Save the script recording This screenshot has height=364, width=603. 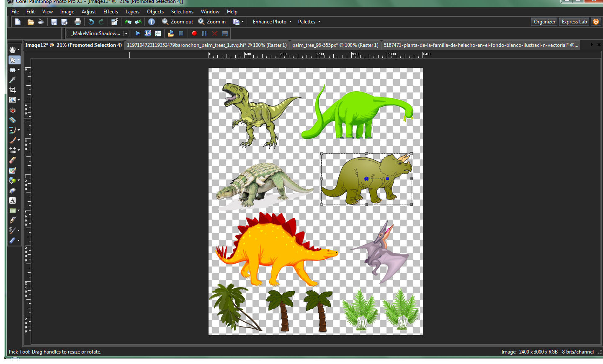click(x=225, y=33)
